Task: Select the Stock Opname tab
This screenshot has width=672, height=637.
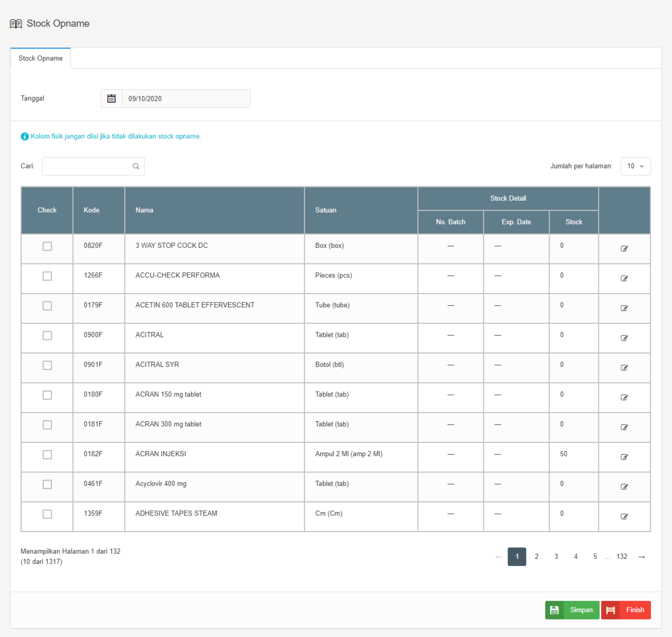Action: [x=40, y=58]
